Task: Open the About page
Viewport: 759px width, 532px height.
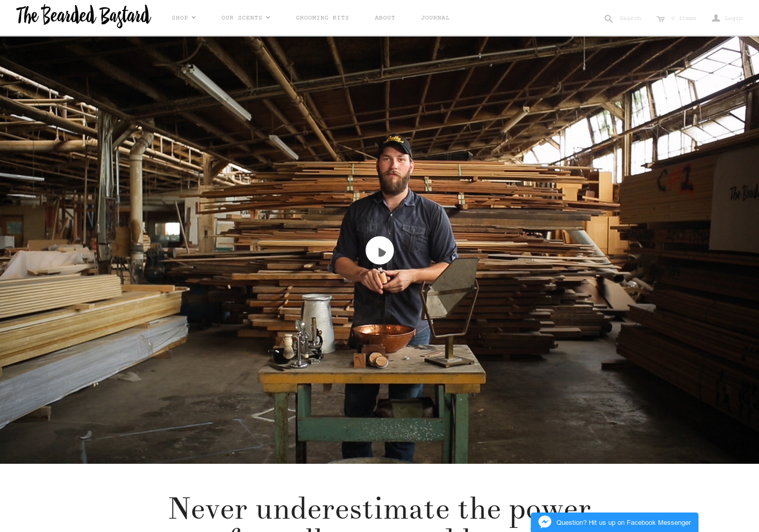Action: tap(385, 18)
